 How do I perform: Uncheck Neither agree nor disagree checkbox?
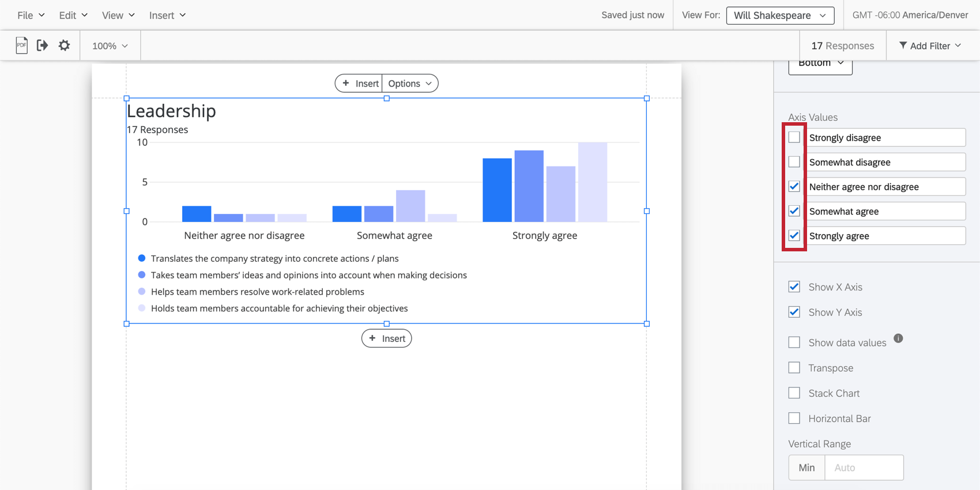794,186
